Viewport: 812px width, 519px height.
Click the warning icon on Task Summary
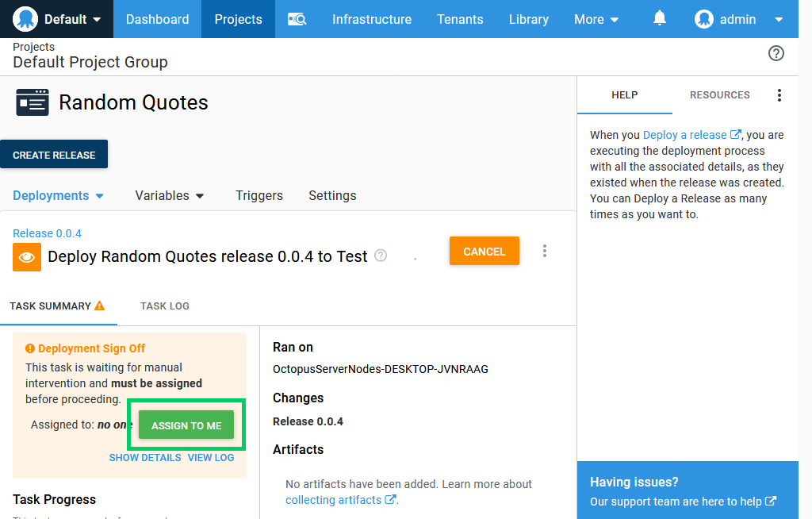[x=99, y=306]
